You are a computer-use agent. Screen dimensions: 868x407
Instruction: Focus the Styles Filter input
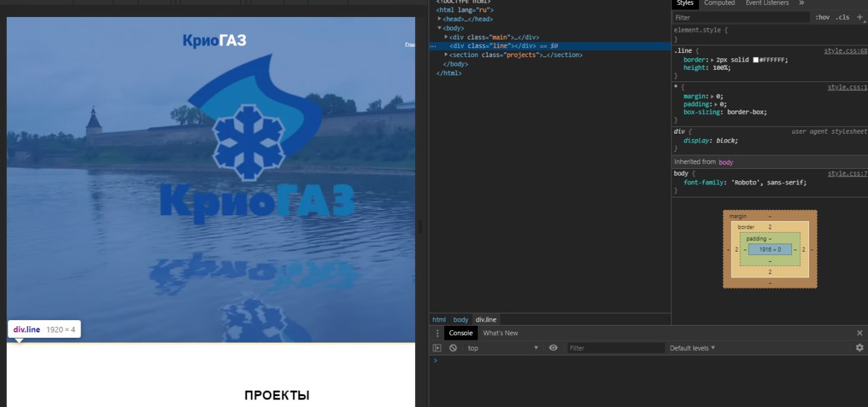pyautogui.click(x=742, y=18)
